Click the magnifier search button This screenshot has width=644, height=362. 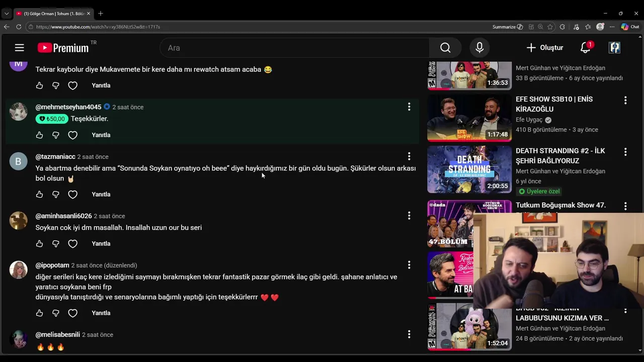pos(445,48)
